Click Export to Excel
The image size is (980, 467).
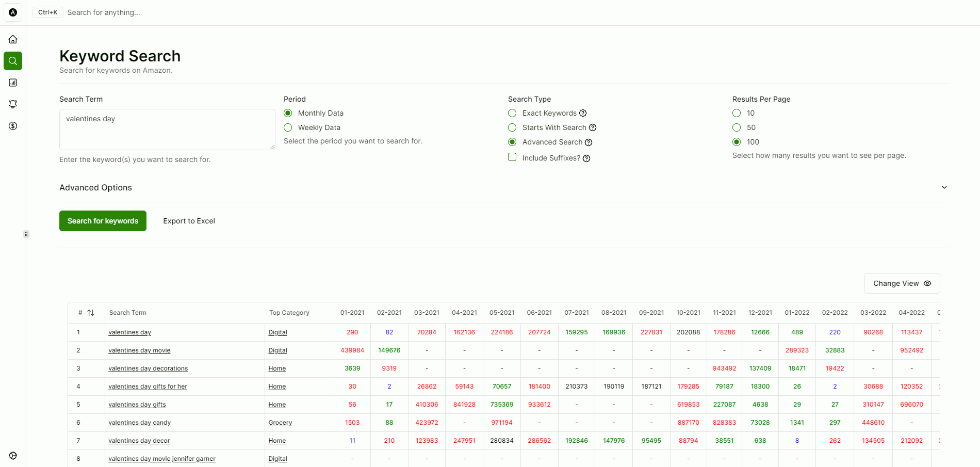189,221
